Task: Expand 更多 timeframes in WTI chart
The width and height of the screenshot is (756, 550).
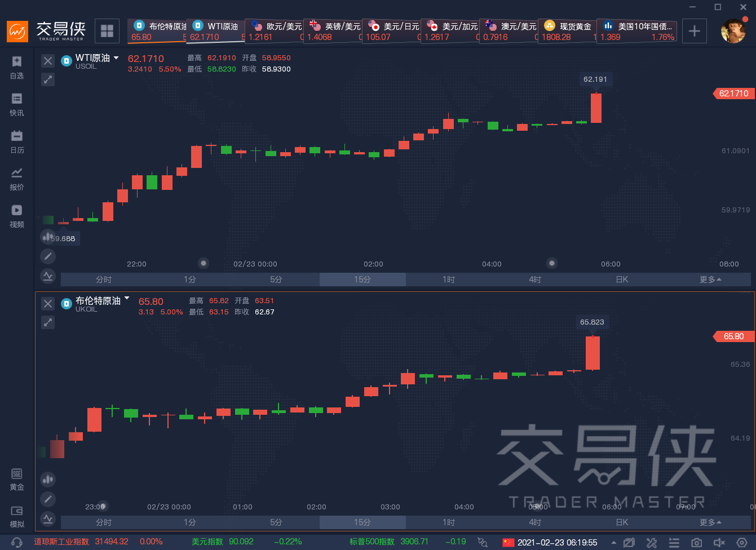Action: coord(710,280)
